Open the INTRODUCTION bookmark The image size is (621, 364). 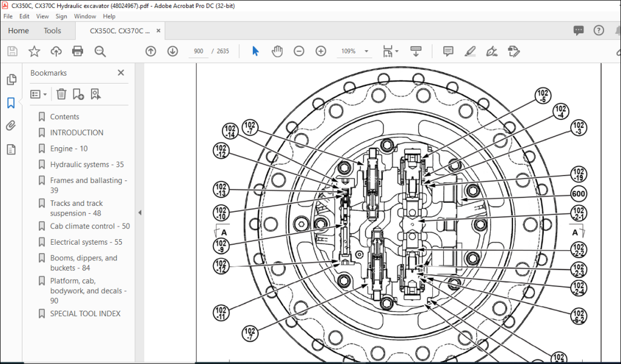point(76,133)
